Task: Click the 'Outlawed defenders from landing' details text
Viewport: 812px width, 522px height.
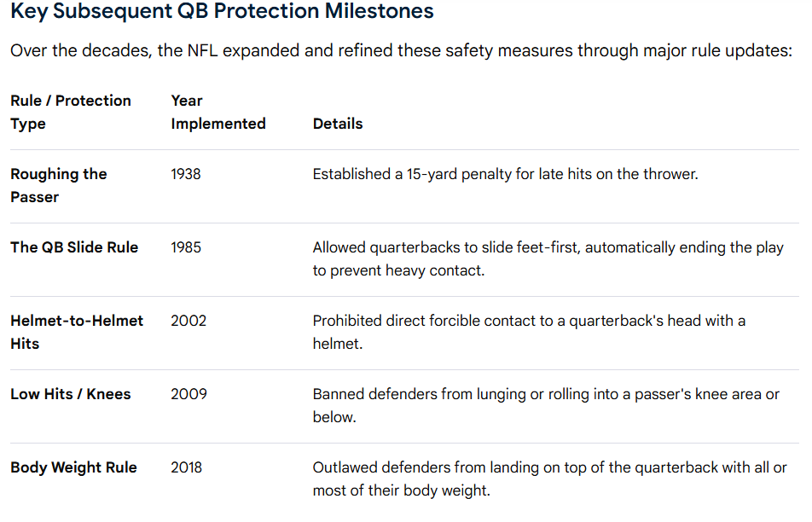Action: (550, 479)
